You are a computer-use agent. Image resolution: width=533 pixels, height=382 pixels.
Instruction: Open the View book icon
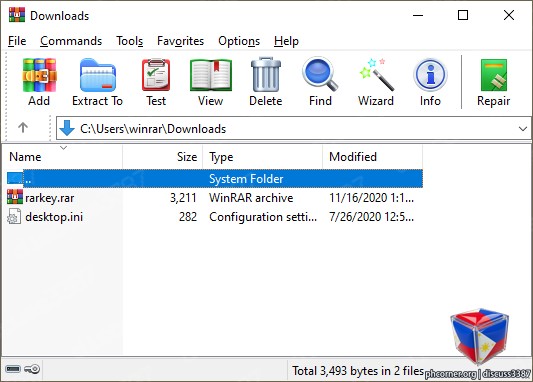211,75
